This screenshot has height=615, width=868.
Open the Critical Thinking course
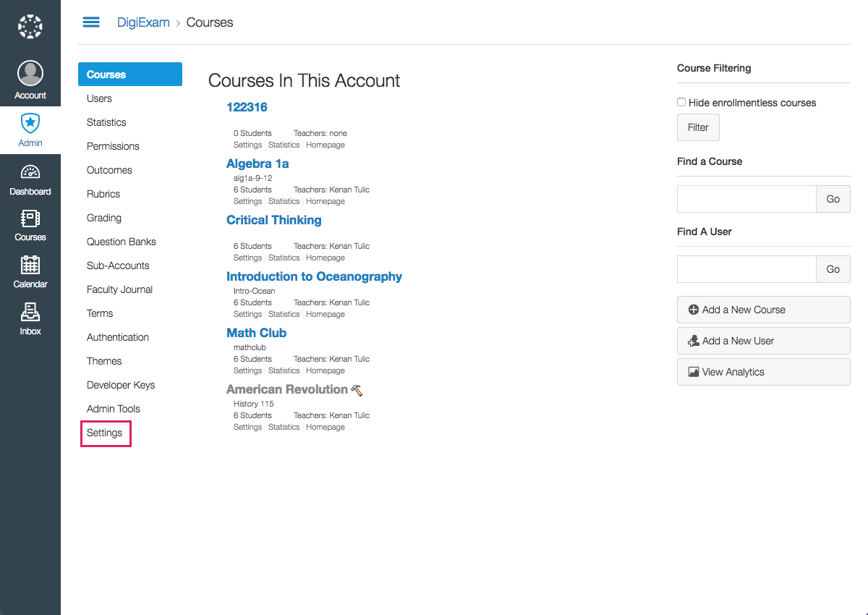click(274, 220)
